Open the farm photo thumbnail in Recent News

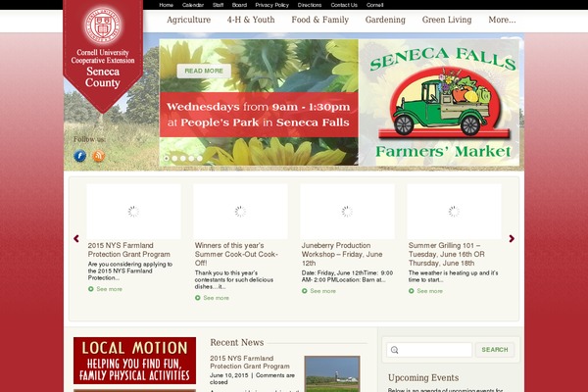(332, 374)
